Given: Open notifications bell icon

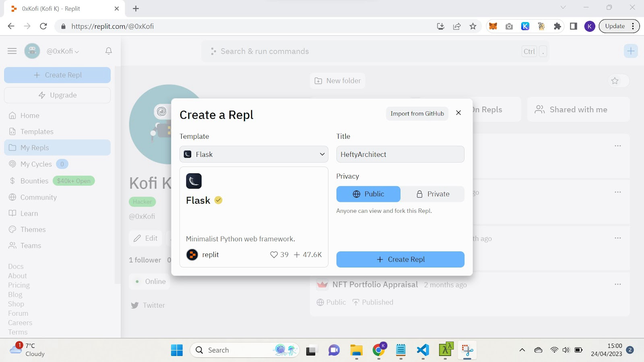Looking at the screenshot, I should pyautogui.click(x=109, y=51).
